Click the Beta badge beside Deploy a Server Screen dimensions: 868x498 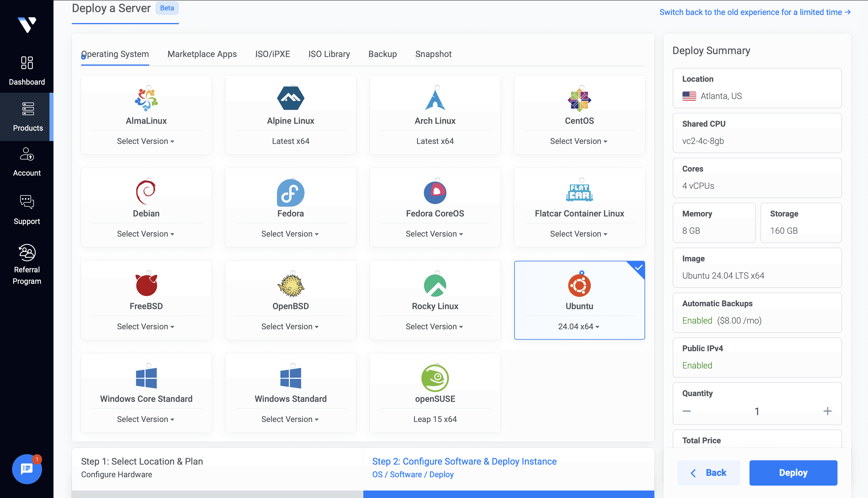coord(167,8)
